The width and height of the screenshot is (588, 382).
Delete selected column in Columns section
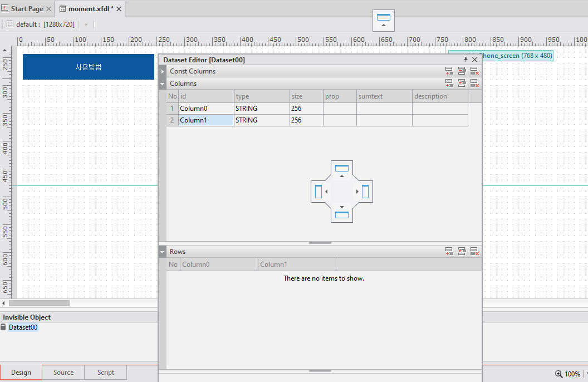click(x=474, y=84)
